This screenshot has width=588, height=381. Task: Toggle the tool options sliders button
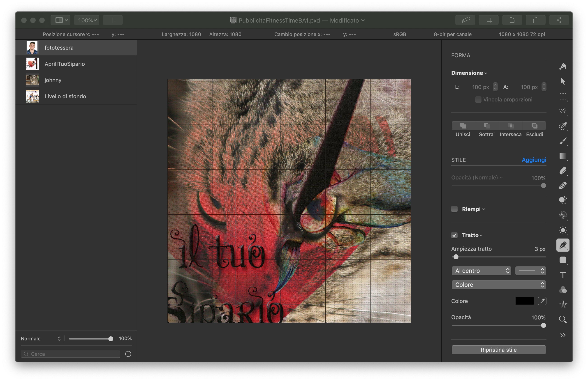coord(559,20)
